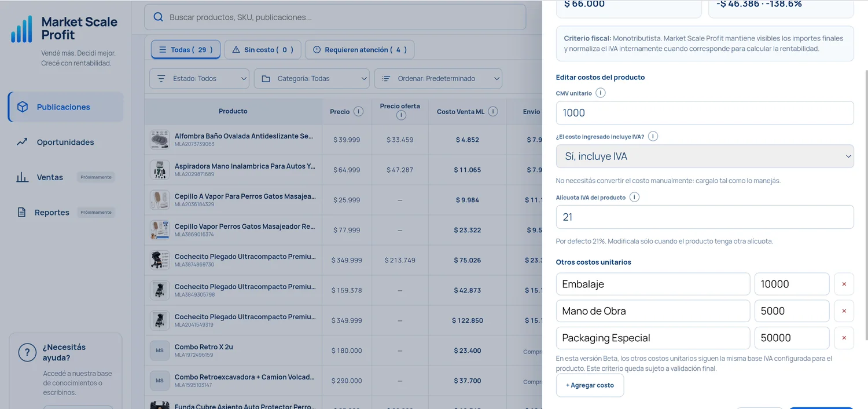The width and height of the screenshot is (868, 409).
Task: Click the $ 122.850 Costo Venta ML cell
Action: pos(468,320)
